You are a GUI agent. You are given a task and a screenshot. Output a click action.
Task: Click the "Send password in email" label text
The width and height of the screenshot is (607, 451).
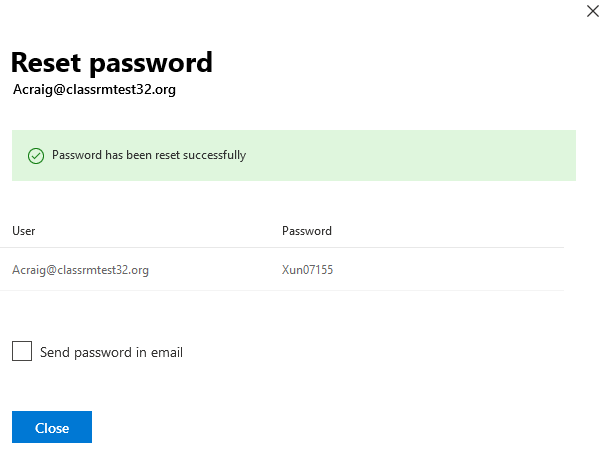(x=111, y=352)
